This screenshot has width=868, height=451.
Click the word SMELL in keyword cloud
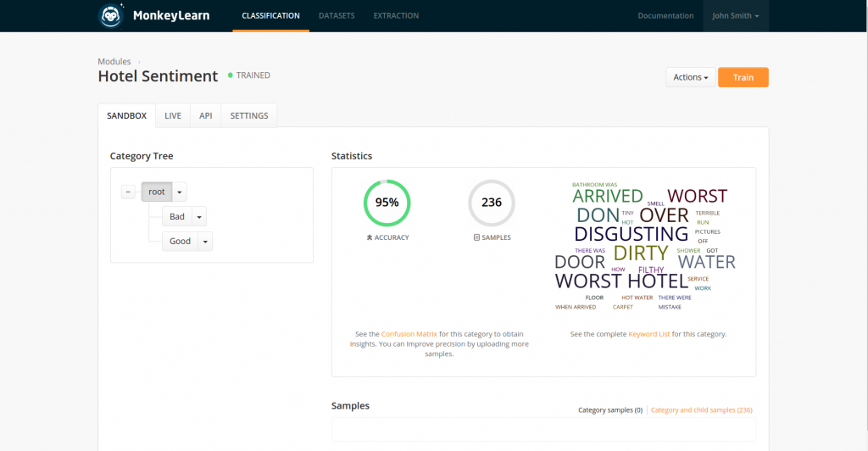(x=655, y=203)
